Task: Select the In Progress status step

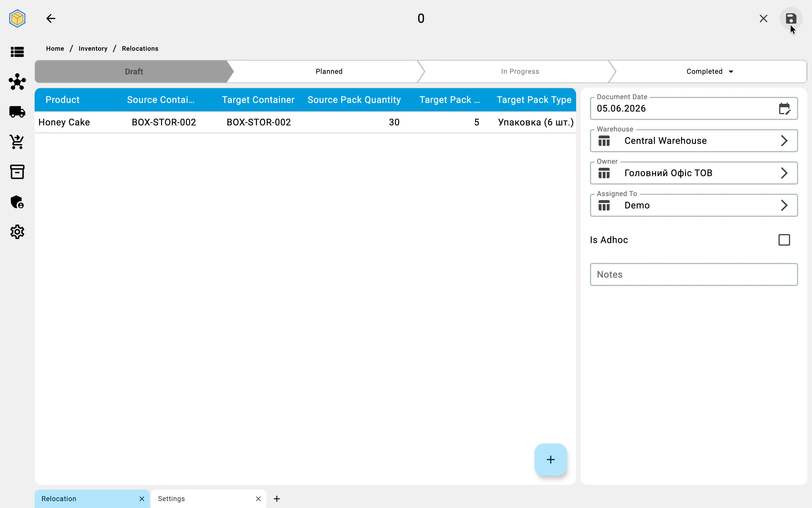Action: (520, 72)
